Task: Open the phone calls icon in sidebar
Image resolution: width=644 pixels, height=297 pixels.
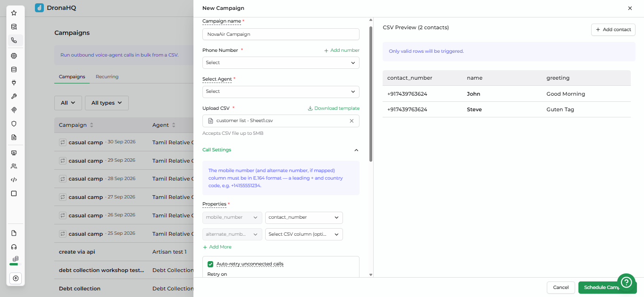Action: coord(14,40)
